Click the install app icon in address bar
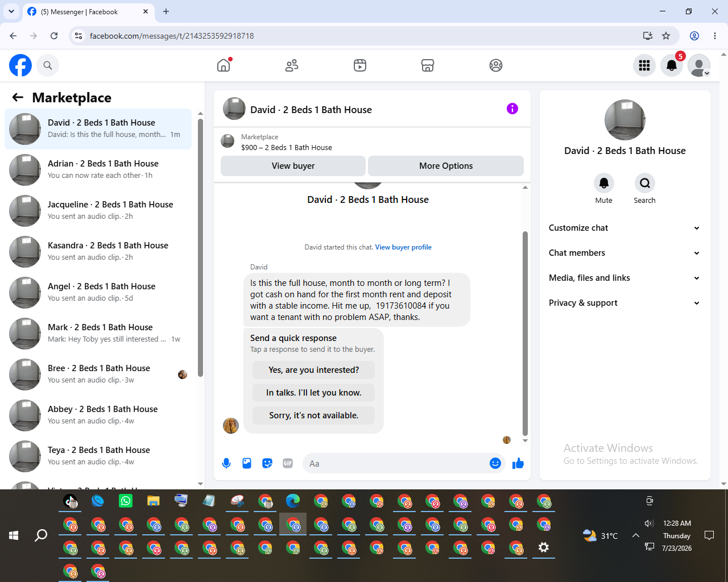Viewport: 728px width, 582px height. coord(648,36)
